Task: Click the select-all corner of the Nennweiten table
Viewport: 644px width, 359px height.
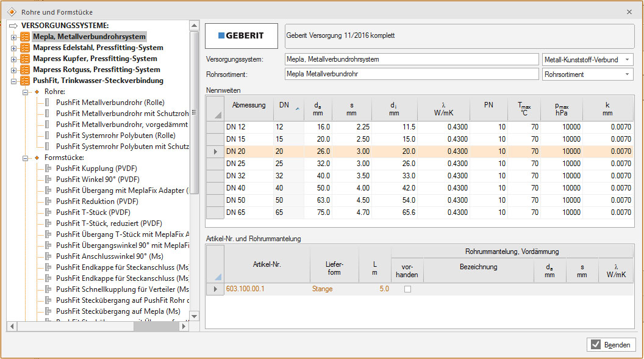Action: [x=215, y=109]
